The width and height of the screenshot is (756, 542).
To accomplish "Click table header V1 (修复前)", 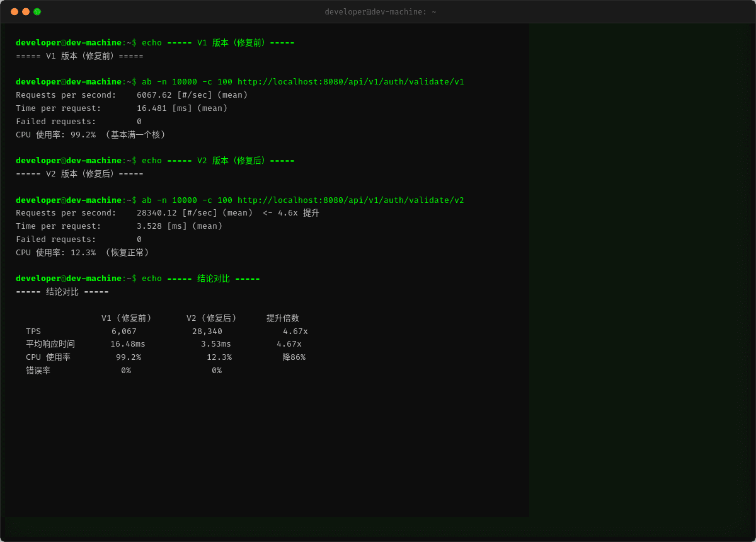I will point(127,318).
